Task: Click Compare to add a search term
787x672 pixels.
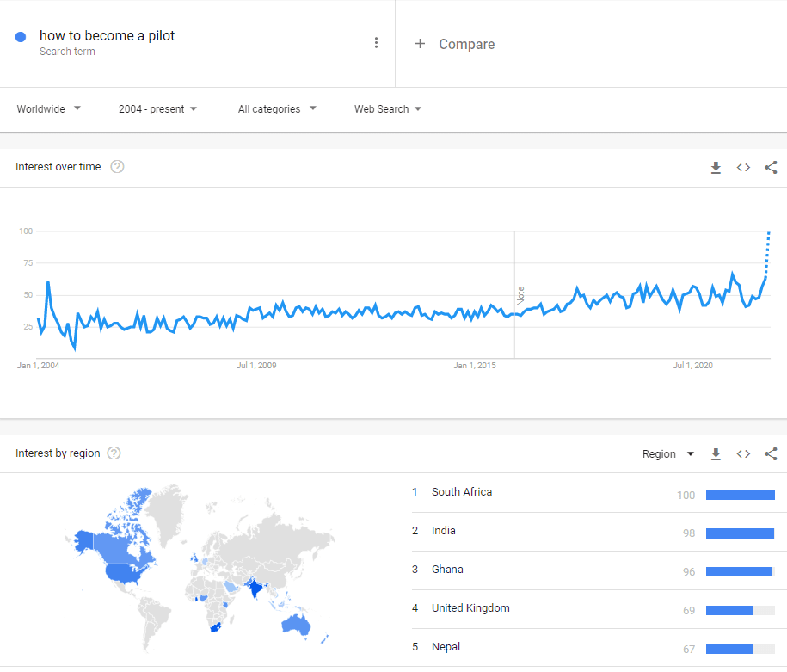Action: pyautogui.click(x=456, y=44)
